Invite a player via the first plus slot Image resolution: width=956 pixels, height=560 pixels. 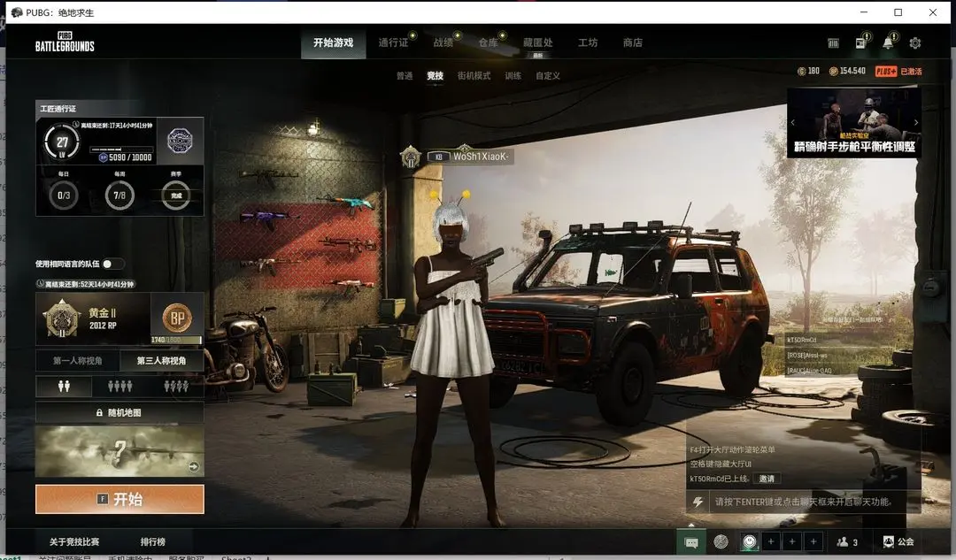pos(771,541)
